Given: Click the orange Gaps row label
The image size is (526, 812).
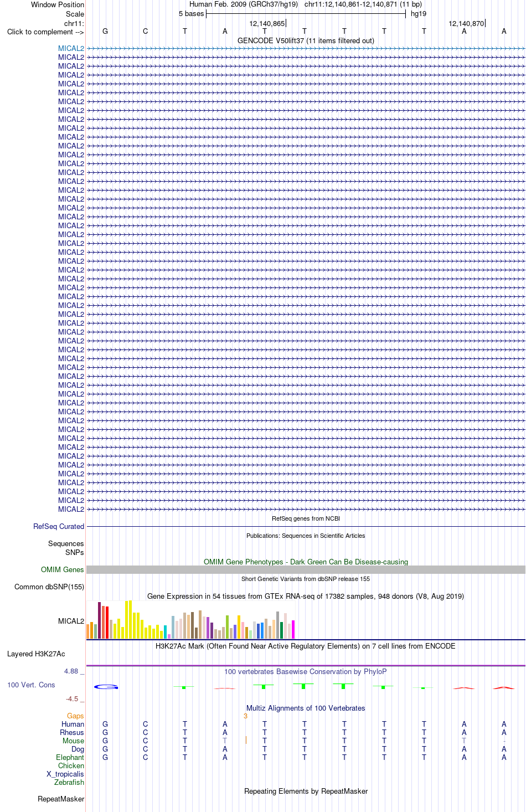Looking at the screenshot, I should click(75, 716).
